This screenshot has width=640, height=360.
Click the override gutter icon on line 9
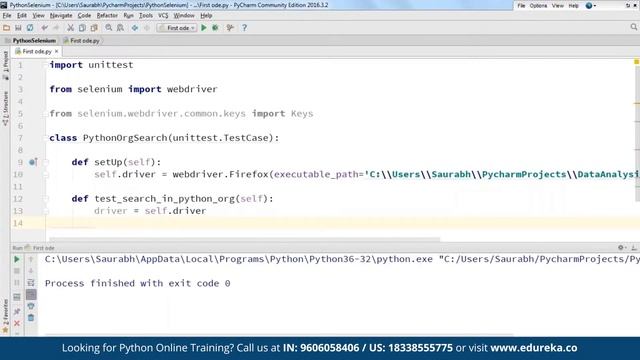(33, 162)
